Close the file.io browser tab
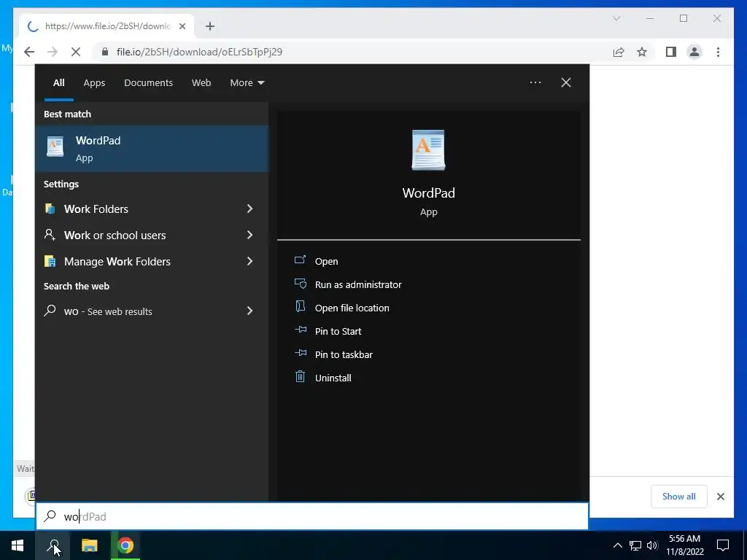This screenshot has height=560, width=747. coord(182,26)
